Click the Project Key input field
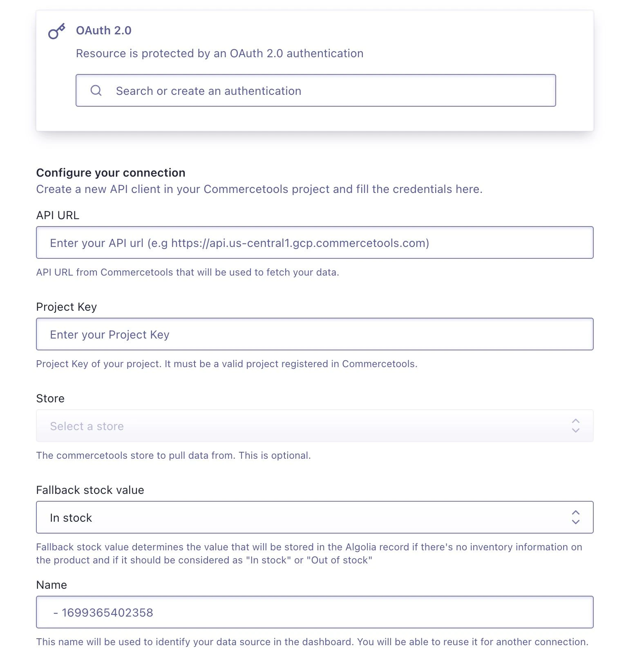644x664 pixels. click(x=315, y=334)
